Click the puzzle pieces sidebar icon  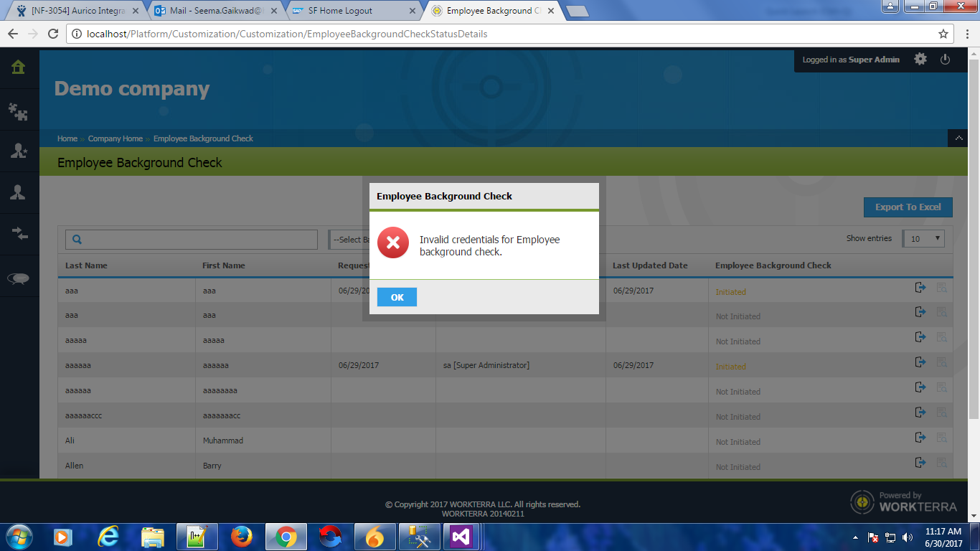[19, 110]
